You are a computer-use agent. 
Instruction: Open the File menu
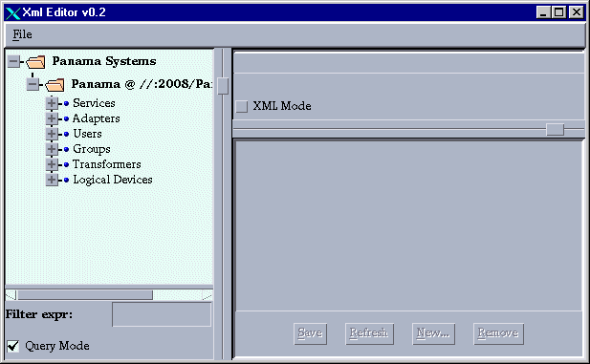click(x=22, y=34)
